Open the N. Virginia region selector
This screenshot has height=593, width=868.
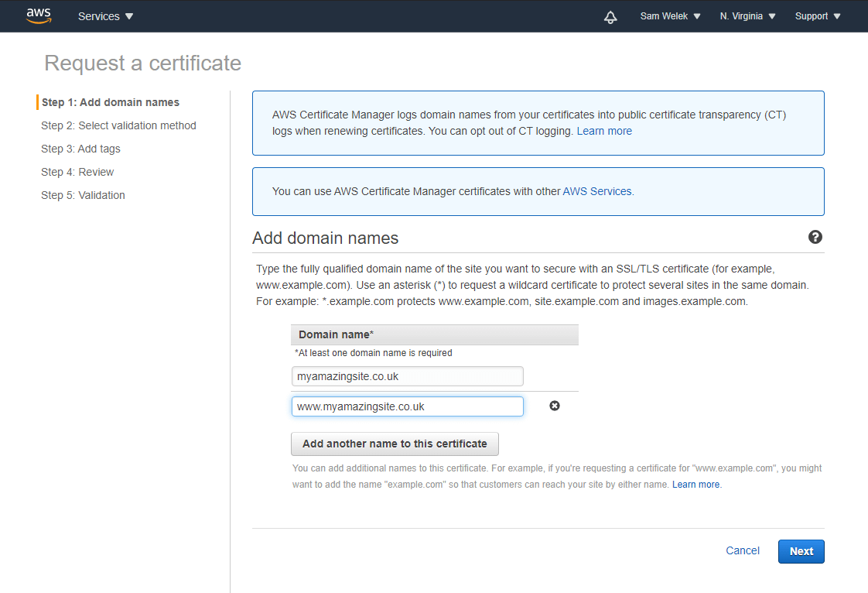coord(747,16)
